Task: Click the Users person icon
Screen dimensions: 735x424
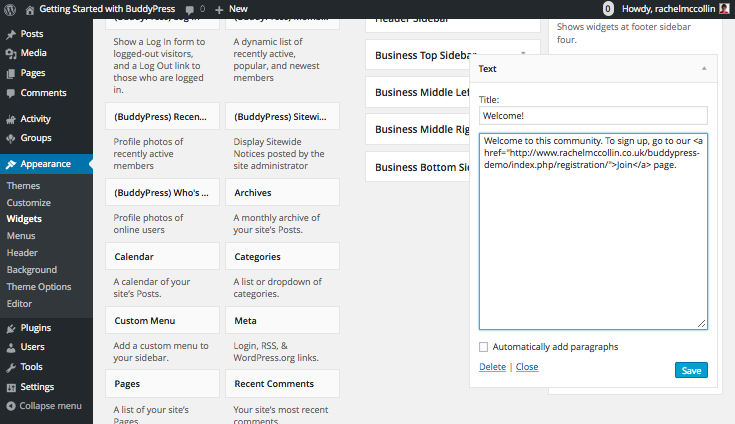Action: (11, 348)
